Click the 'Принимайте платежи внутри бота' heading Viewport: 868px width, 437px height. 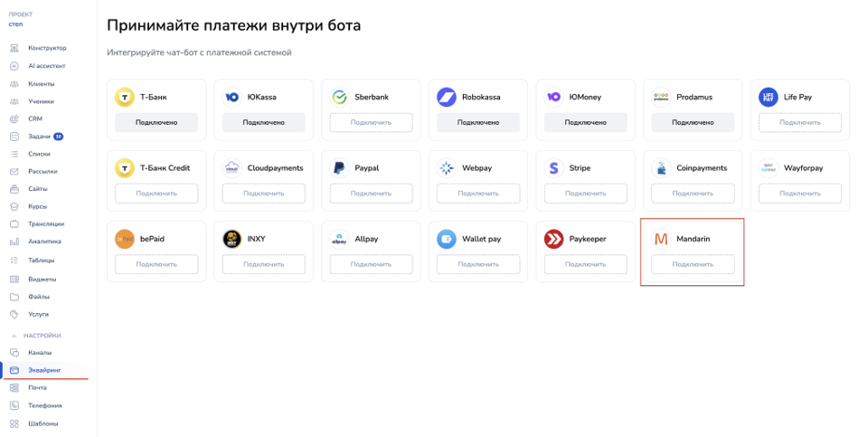click(233, 25)
